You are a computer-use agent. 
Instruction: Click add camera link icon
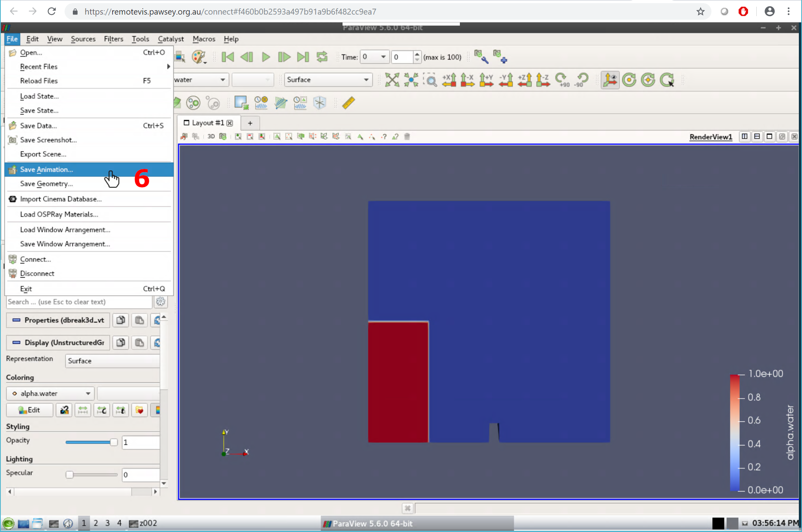pyautogui.click(x=500, y=57)
